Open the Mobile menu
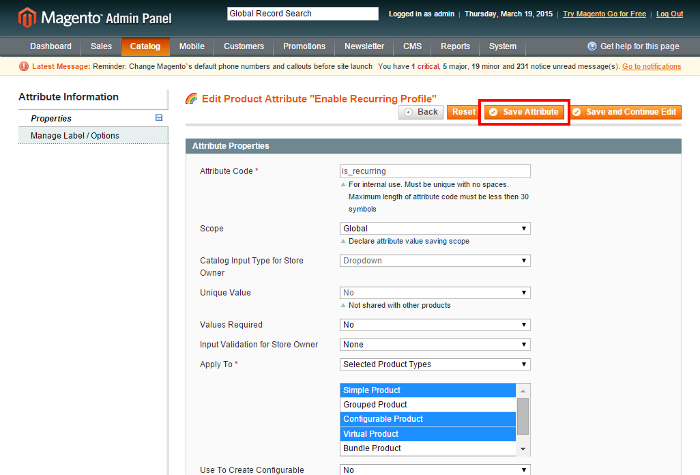Image resolution: width=700 pixels, height=475 pixels. (192, 46)
